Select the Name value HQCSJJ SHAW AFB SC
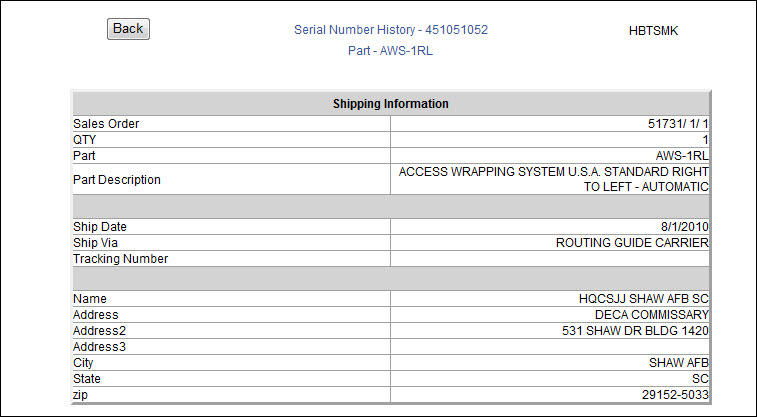The image size is (757, 417). click(644, 299)
